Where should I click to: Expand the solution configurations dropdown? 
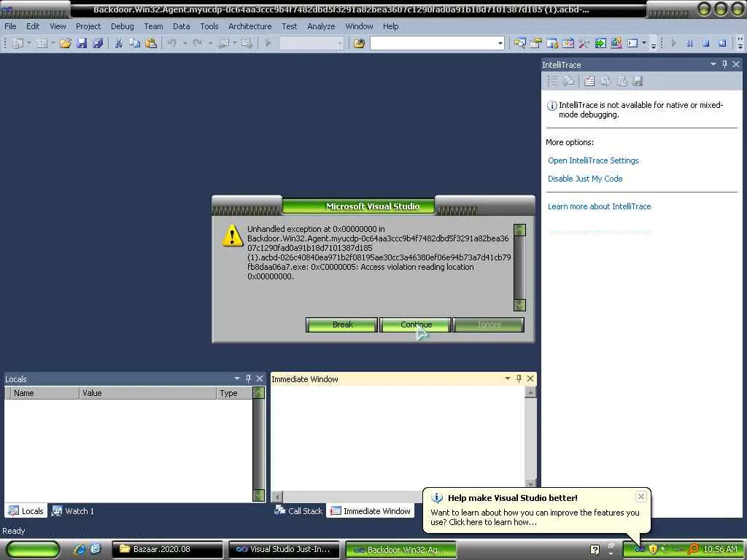[340, 43]
